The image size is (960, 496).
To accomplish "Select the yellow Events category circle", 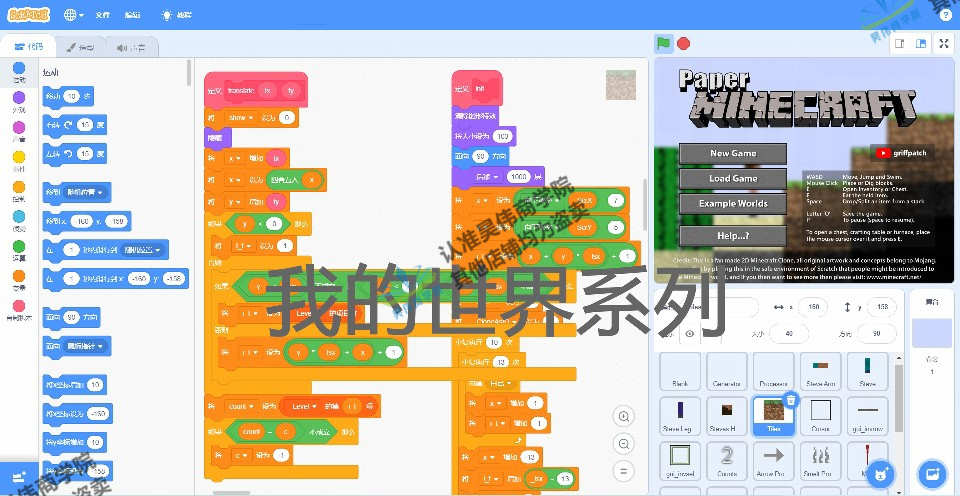I will [x=20, y=157].
